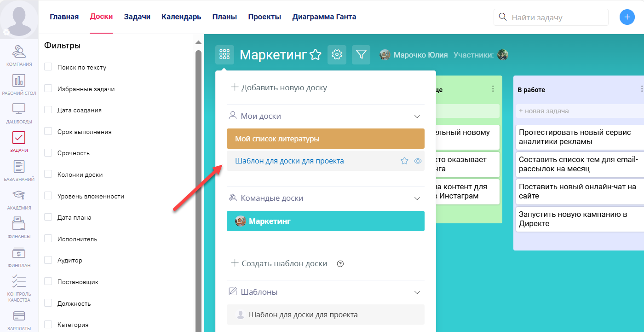Image resolution: width=644 pixels, height=332 pixels.
Task: Click the Найти задачу search field
Action: [551, 17]
